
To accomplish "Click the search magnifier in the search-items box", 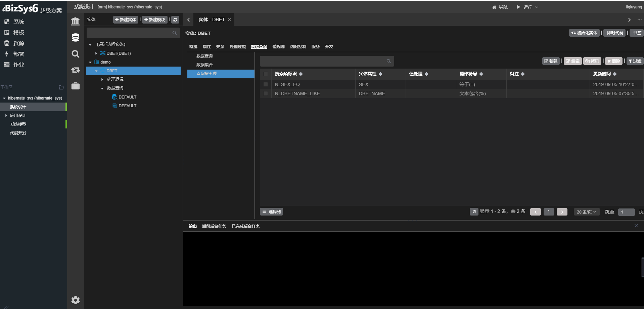I will tap(389, 61).
